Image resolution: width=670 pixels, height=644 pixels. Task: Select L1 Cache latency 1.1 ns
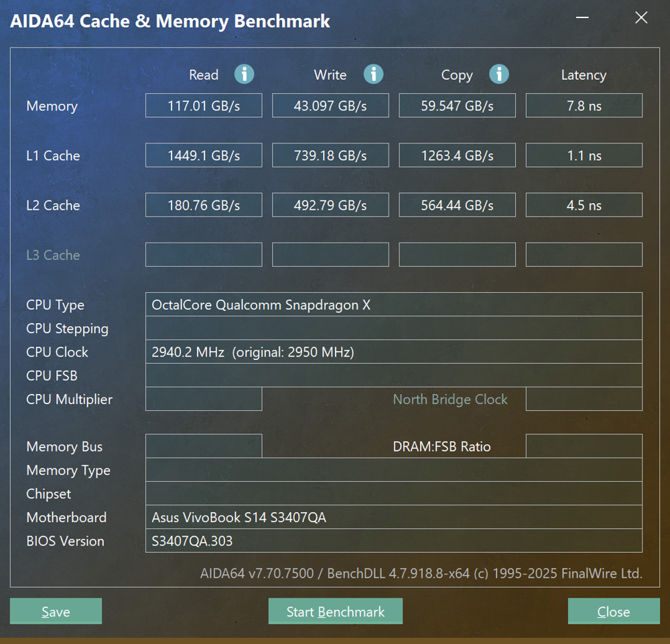coord(584,155)
